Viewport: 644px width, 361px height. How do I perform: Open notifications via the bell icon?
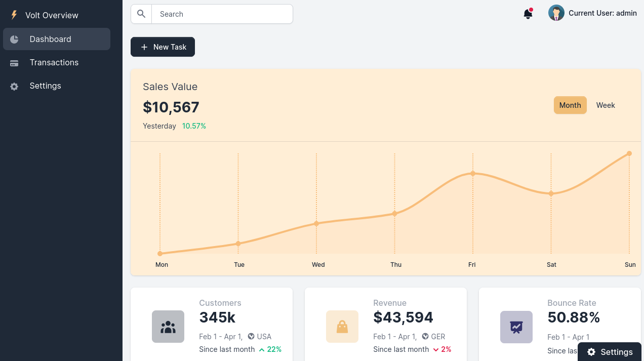click(527, 14)
